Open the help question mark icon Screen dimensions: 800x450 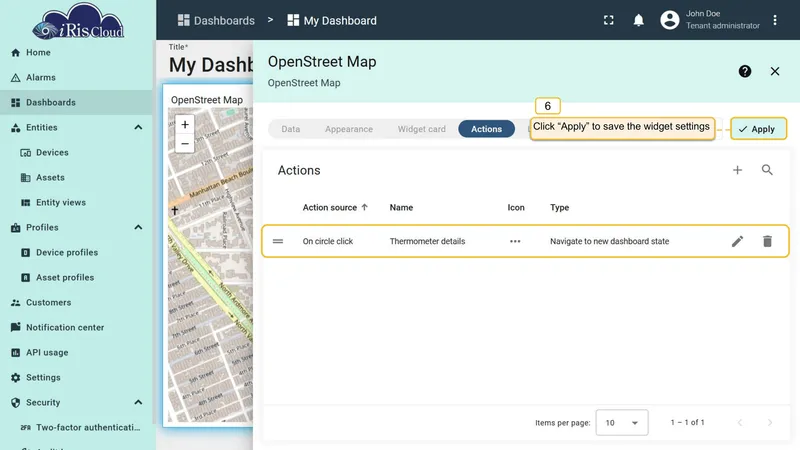click(745, 71)
